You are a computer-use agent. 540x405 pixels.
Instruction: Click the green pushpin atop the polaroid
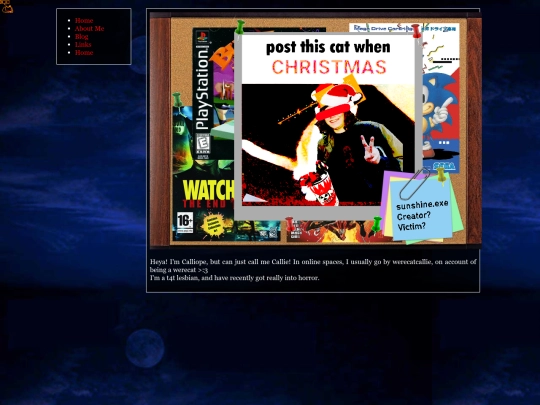[x=240, y=27]
